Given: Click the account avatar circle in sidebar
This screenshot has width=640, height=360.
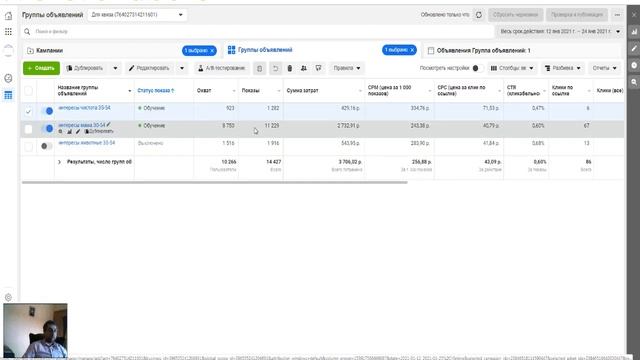Looking at the screenshot, I should pyautogui.click(x=8, y=50).
